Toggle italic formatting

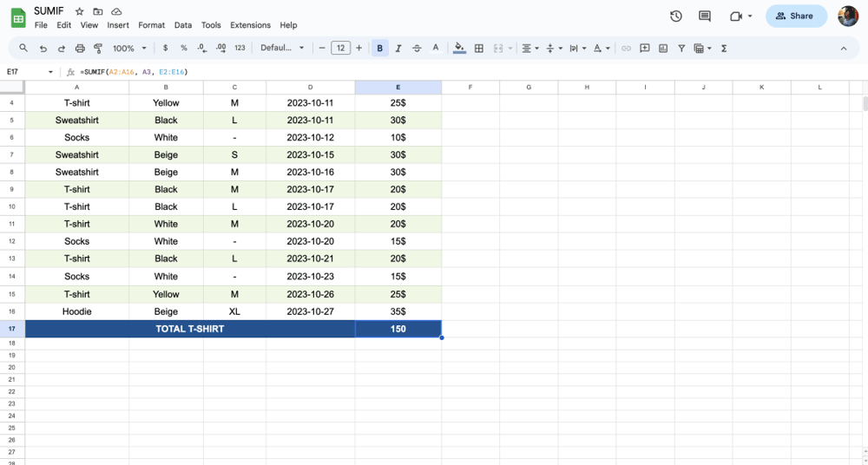[x=398, y=49]
